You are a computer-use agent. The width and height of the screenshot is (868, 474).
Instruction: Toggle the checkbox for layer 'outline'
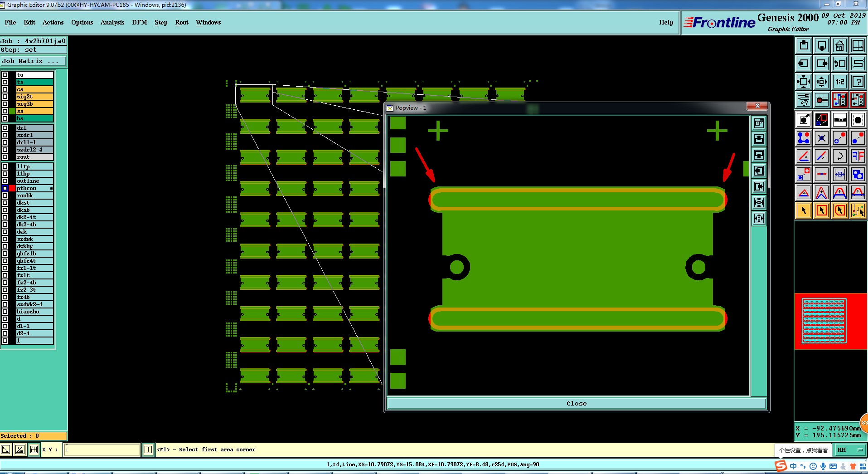click(5, 181)
